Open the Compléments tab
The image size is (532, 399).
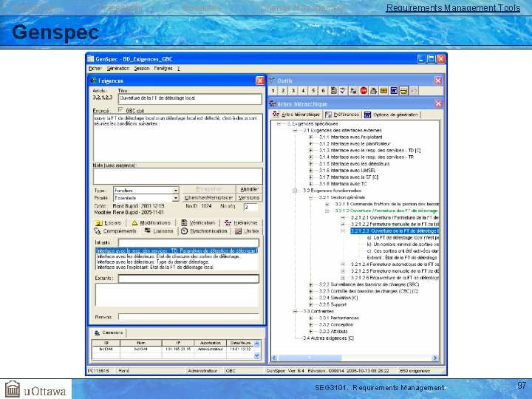116,231
